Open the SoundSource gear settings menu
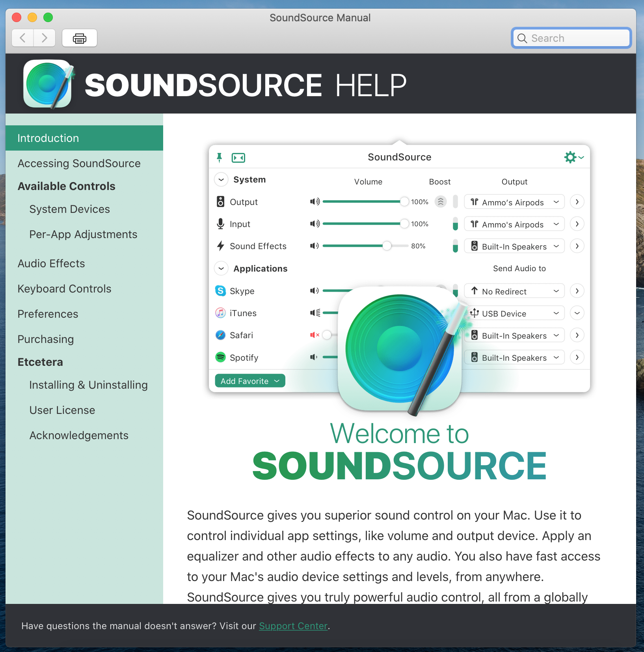 click(x=574, y=157)
